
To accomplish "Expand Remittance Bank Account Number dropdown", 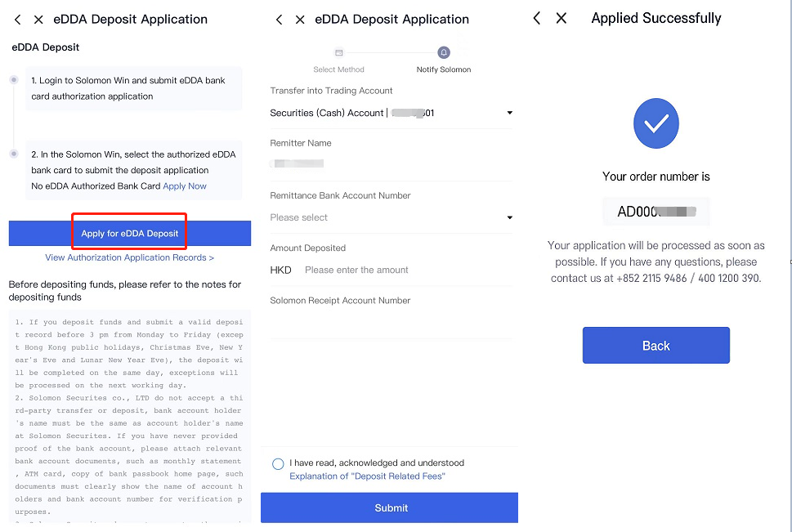I will click(x=510, y=217).
